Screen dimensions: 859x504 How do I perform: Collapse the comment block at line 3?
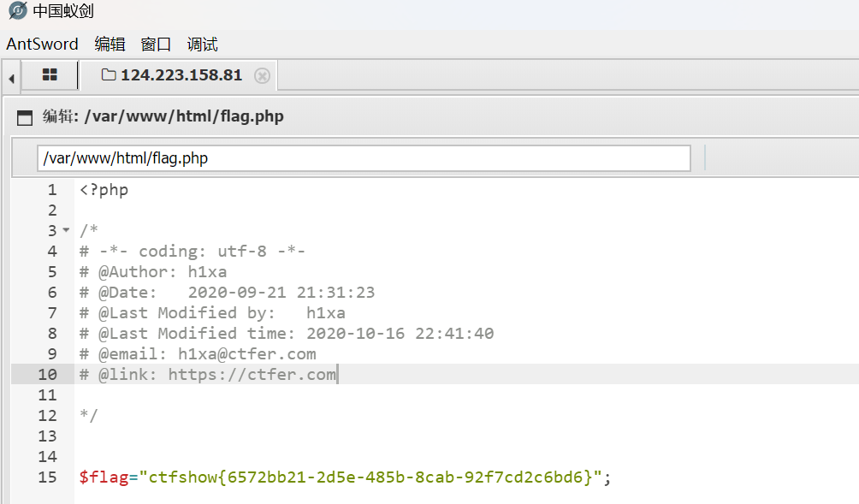(66, 231)
